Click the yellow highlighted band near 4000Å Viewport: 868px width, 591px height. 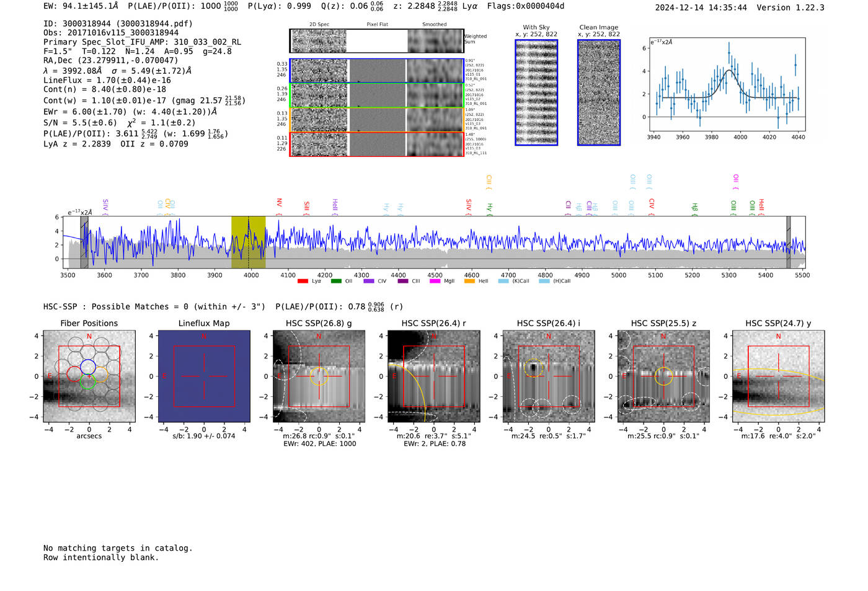click(x=249, y=242)
